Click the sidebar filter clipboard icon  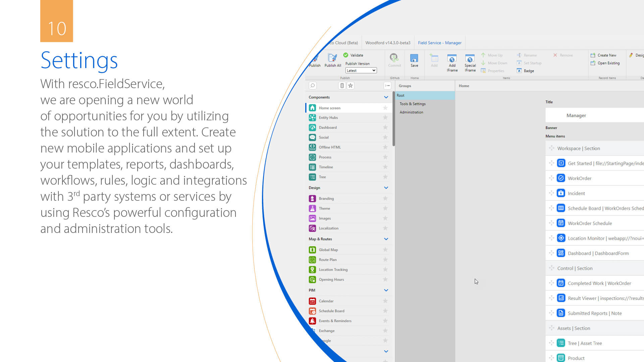(342, 85)
